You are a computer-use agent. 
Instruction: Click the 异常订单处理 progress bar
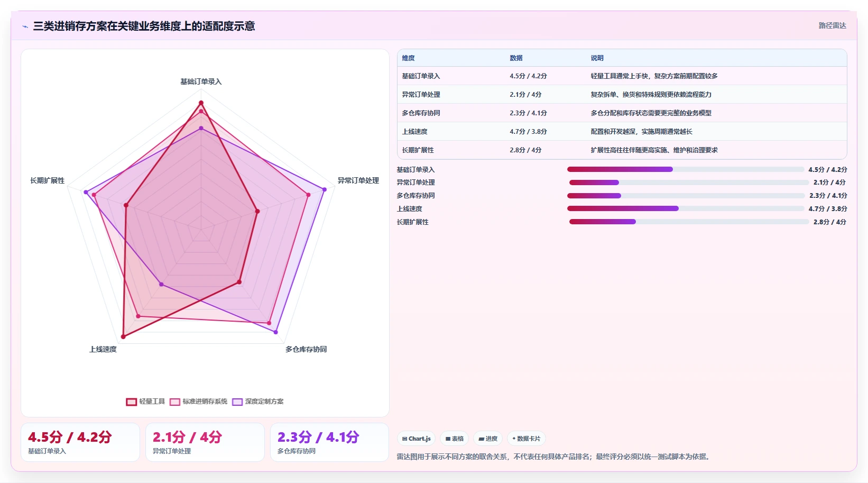(x=689, y=183)
